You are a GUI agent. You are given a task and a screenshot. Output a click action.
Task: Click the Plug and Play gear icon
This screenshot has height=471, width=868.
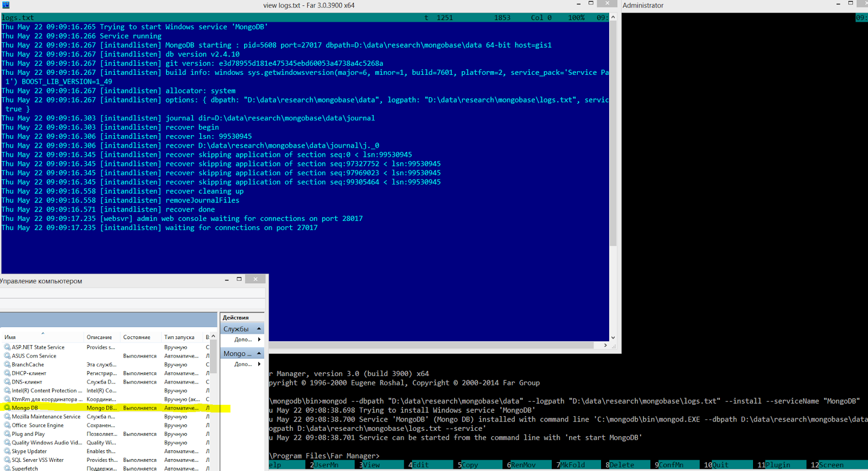click(x=8, y=434)
